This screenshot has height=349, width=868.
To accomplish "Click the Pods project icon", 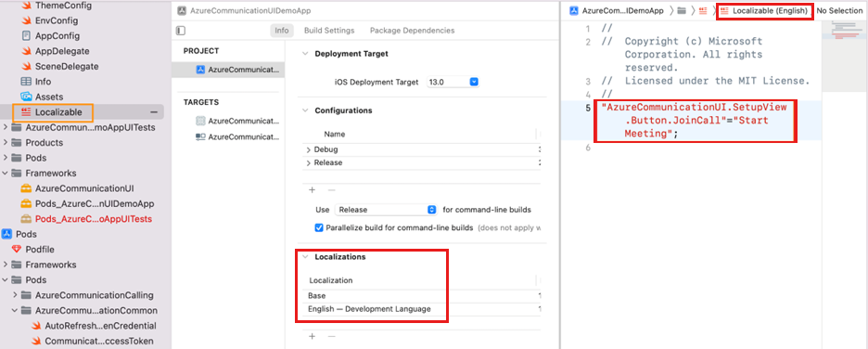I will [6, 234].
